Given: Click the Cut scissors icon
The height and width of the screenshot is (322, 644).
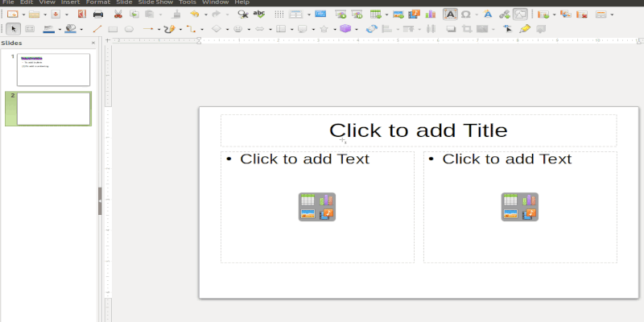Looking at the screenshot, I should tap(118, 14).
